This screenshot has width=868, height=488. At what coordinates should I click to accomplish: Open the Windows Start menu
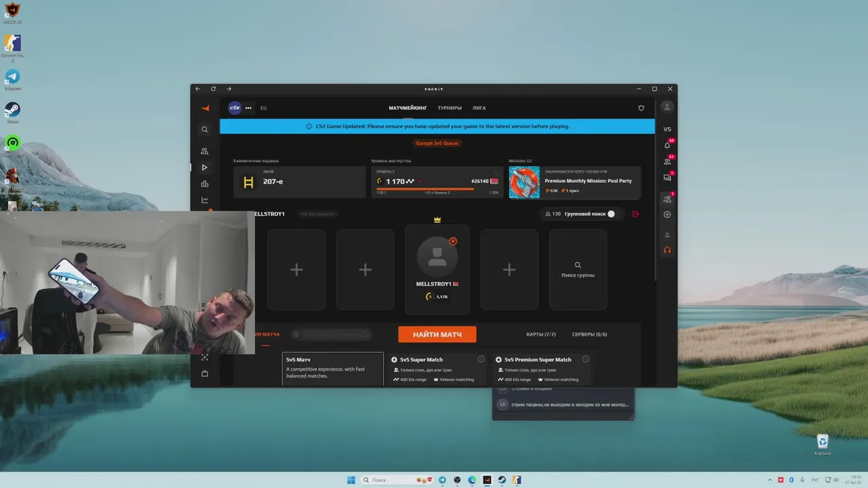click(x=351, y=480)
